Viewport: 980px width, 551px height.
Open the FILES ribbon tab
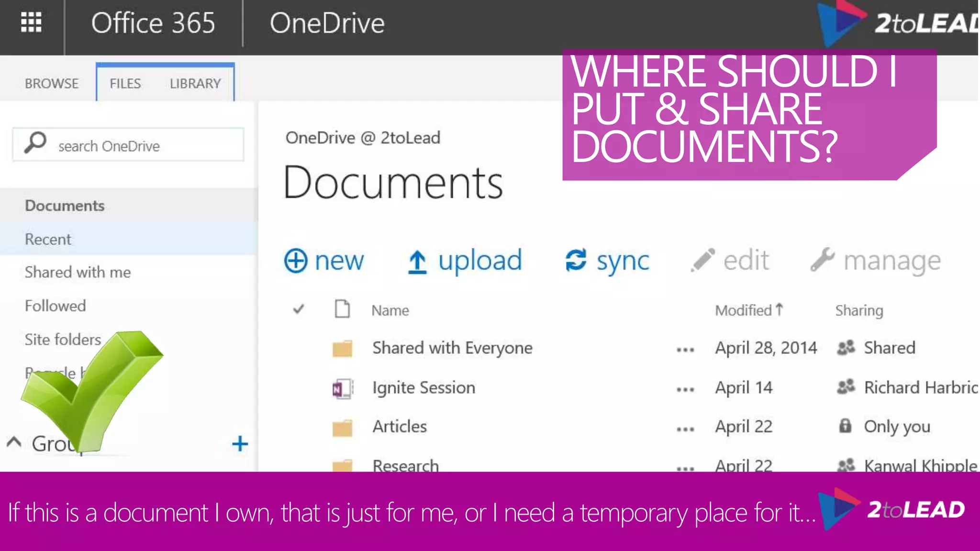(125, 83)
